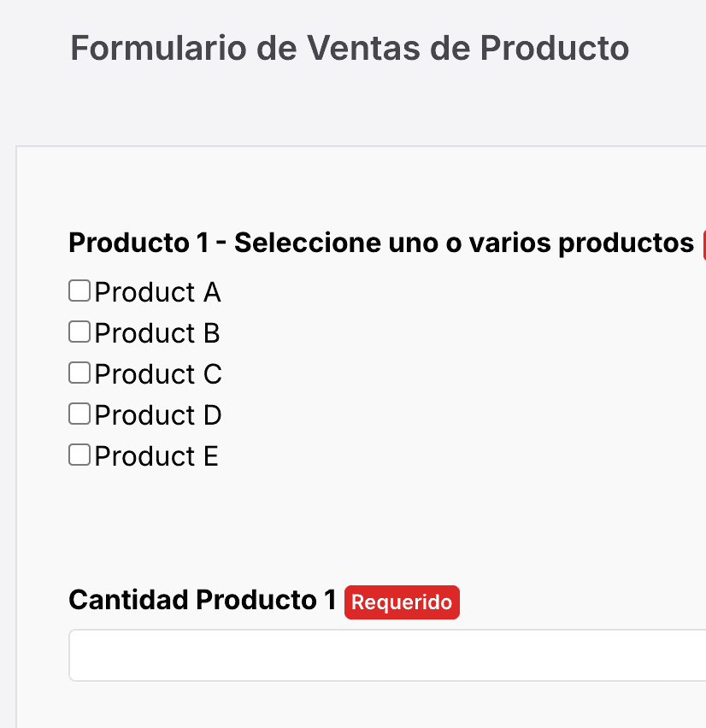Select the 'Product E' option label
This screenshot has width=706, height=728.
pos(156,456)
